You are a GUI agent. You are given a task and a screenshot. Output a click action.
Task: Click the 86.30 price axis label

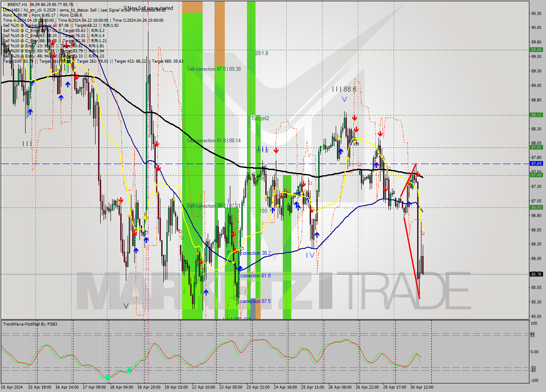pyautogui.click(x=537, y=245)
